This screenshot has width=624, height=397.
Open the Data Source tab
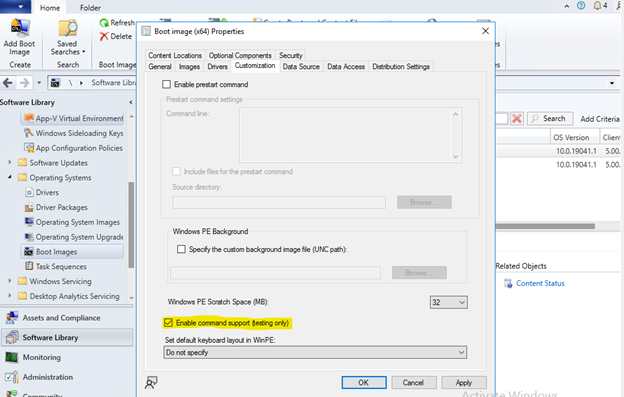click(x=301, y=66)
